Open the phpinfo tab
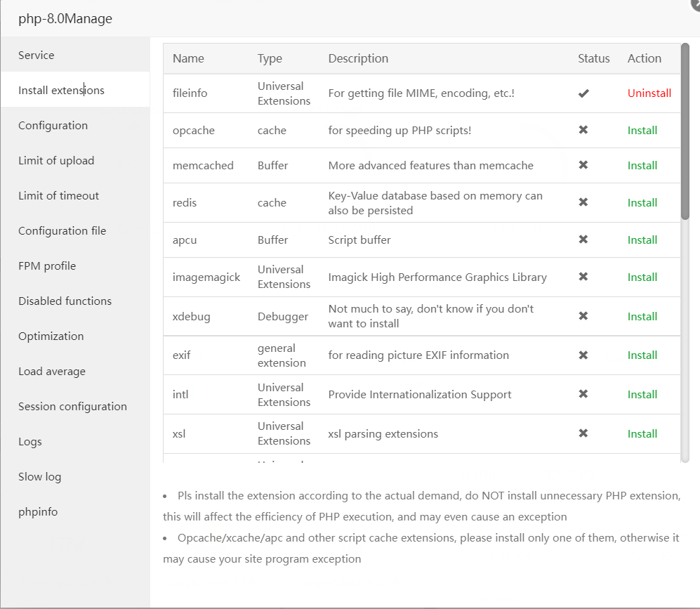The height and width of the screenshot is (609, 700). pyautogui.click(x=38, y=511)
